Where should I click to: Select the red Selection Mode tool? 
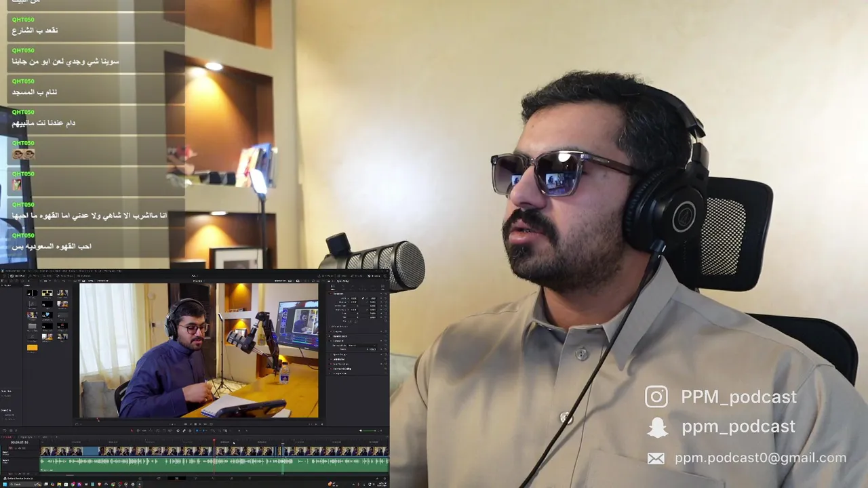click(132, 430)
